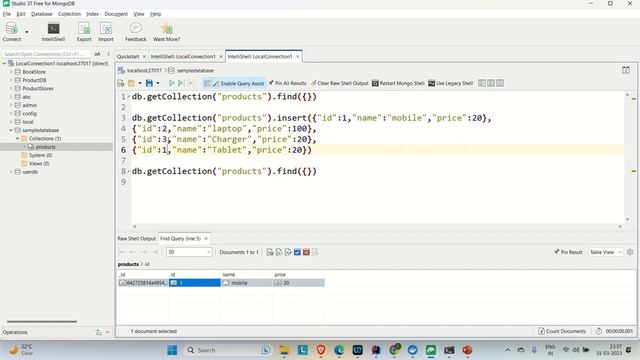Click Restart Mongo Shell

pos(398,83)
